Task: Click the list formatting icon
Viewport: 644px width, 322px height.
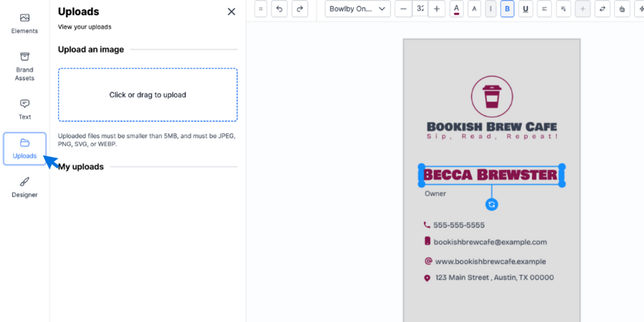Action: pos(563,9)
